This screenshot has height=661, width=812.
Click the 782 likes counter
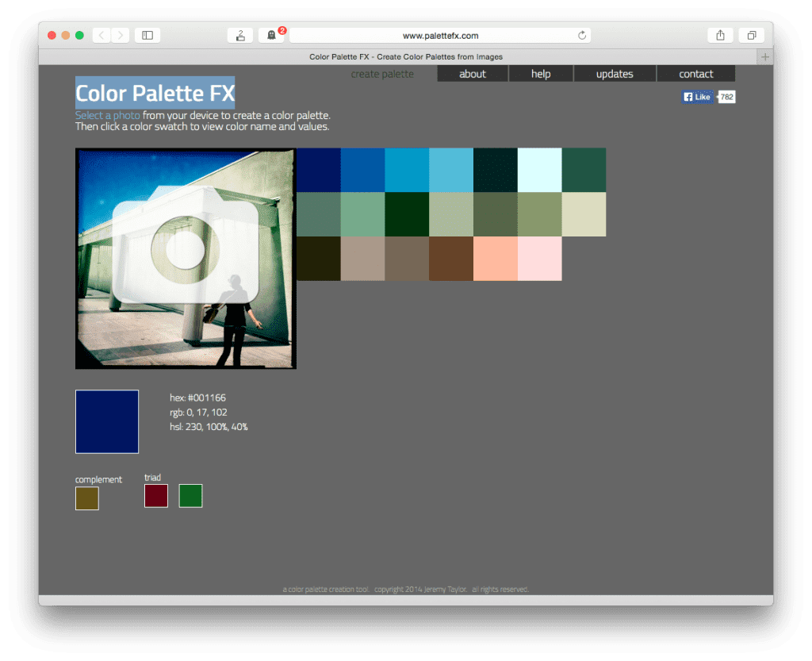click(726, 97)
